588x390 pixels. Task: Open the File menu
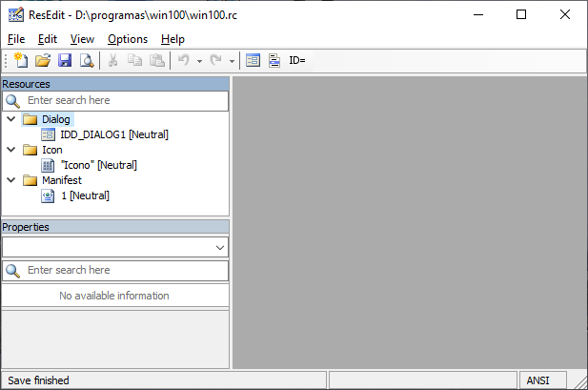[x=16, y=39]
